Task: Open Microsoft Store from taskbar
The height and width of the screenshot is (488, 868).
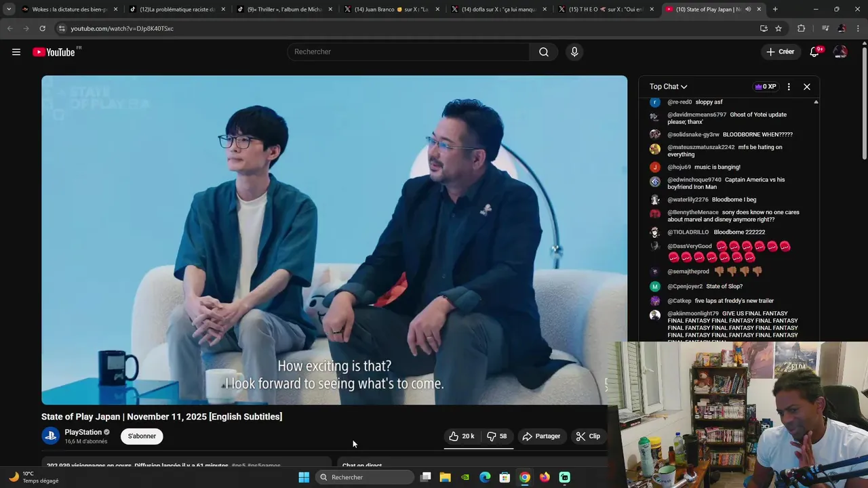Action: click(x=505, y=477)
